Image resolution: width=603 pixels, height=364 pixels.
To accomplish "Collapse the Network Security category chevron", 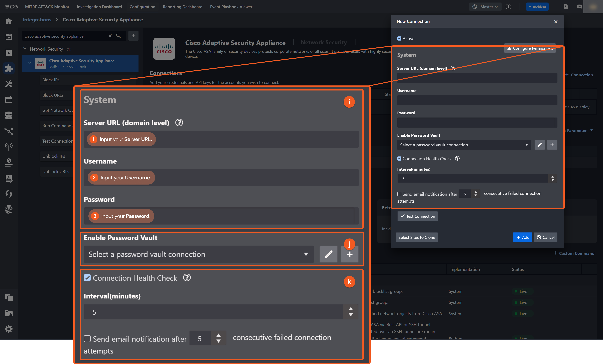I will click(x=25, y=49).
